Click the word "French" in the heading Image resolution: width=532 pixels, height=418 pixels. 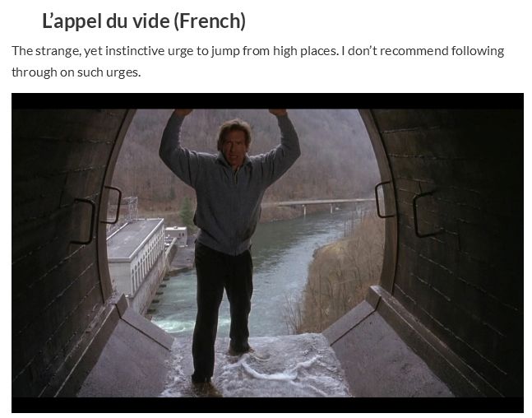(x=210, y=21)
